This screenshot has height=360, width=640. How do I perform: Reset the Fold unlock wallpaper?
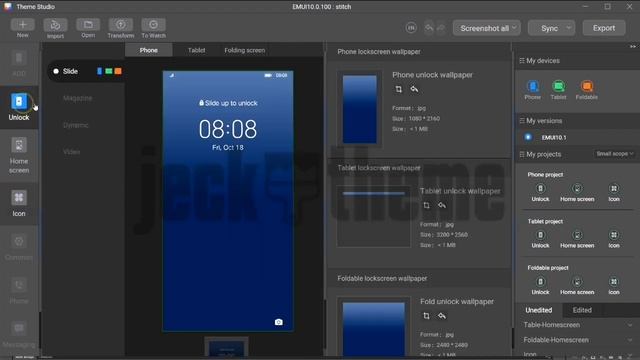click(x=442, y=316)
